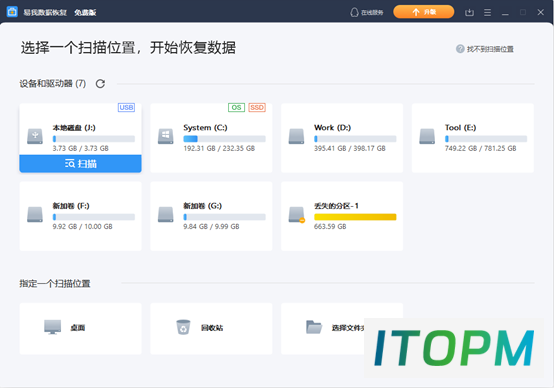The width and height of the screenshot is (554, 388).
Task: Choose the 回收站 scan location label
Action: 212,328
